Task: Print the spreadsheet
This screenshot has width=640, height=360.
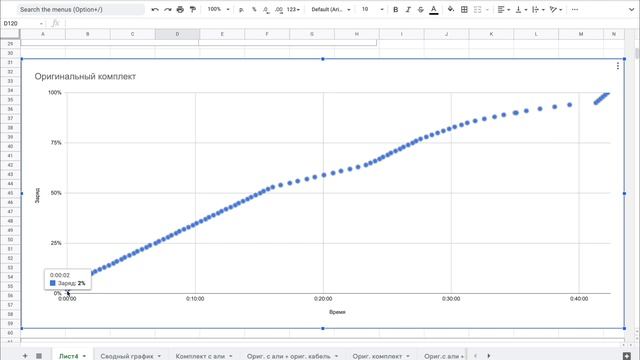Action: pyautogui.click(x=180, y=9)
